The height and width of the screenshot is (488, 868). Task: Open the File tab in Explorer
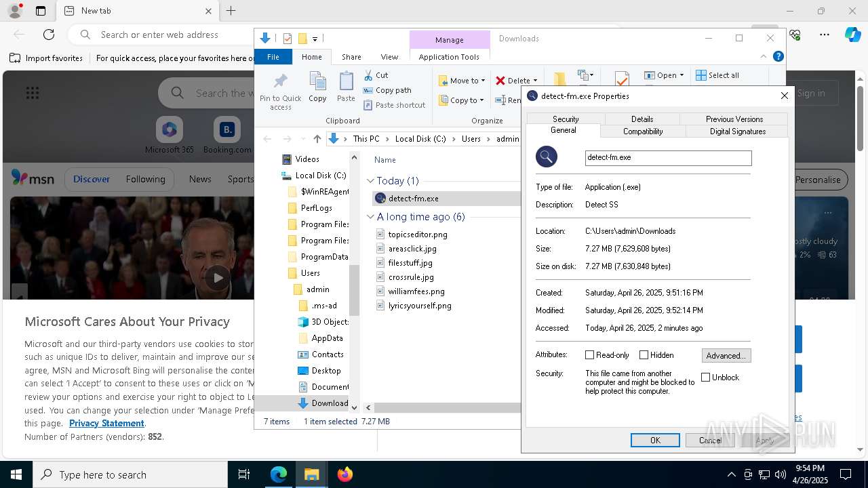click(273, 57)
